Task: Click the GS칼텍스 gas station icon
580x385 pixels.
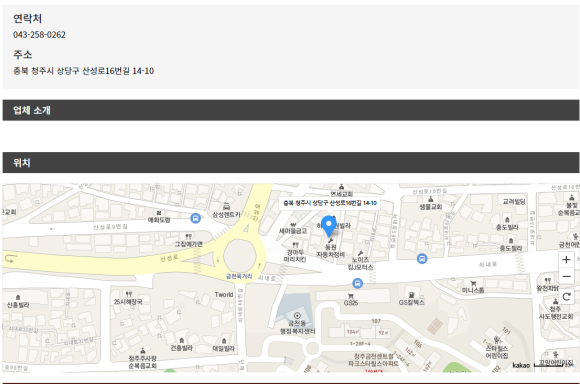Action: tap(411, 295)
